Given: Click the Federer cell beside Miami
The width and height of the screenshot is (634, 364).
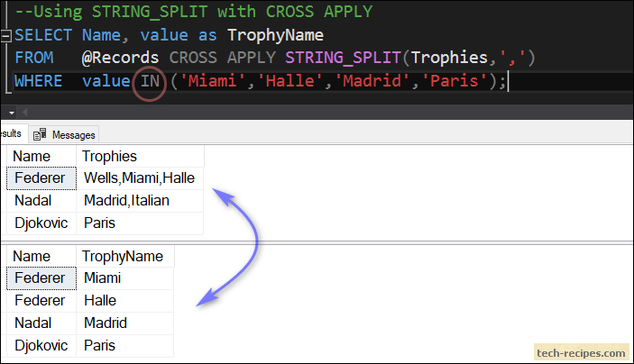Looking at the screenshot, I should coord(41,278).
